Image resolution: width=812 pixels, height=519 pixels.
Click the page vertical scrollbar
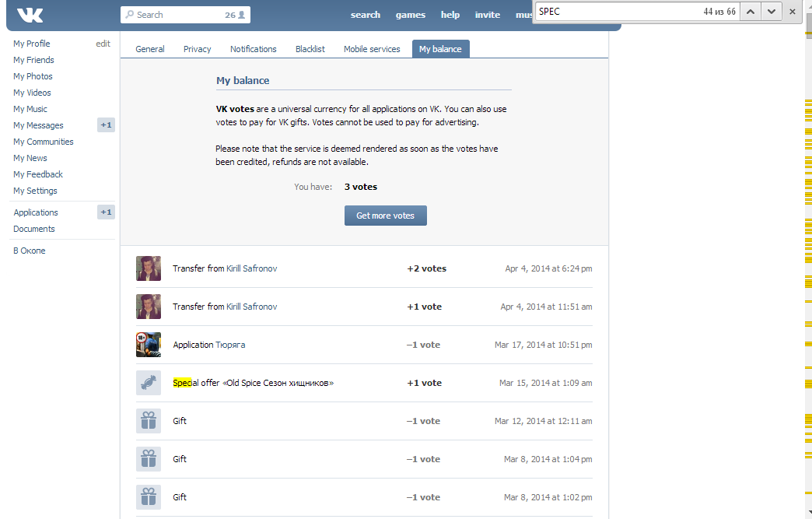[x=808, y=259]
